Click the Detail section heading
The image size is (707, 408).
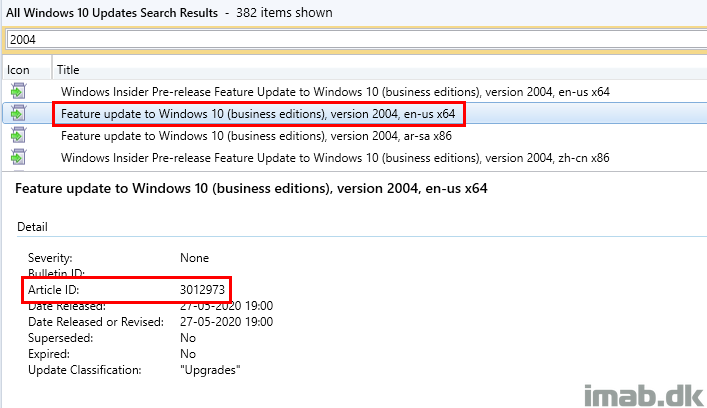tap(32, 227)
